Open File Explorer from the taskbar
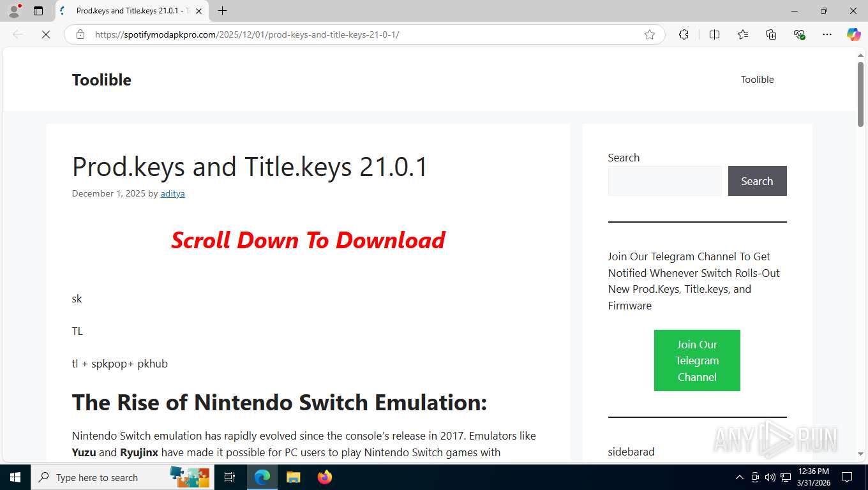 tap(293, 477)
